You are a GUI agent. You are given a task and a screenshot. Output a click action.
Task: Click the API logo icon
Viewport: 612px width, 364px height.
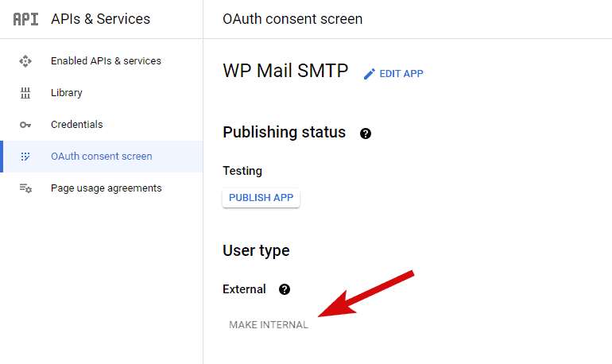(25, 19)
